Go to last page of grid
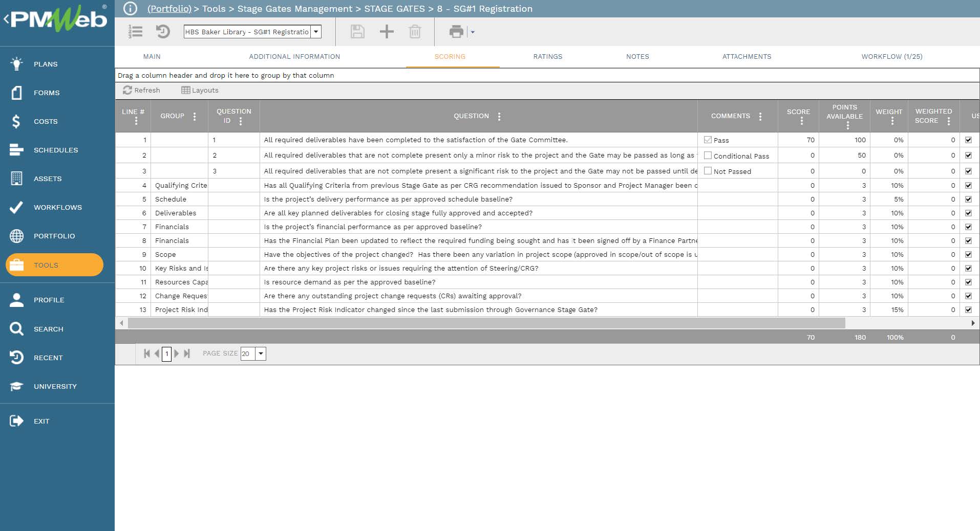Viewport: 980px width, 531px height. point(187,353)
